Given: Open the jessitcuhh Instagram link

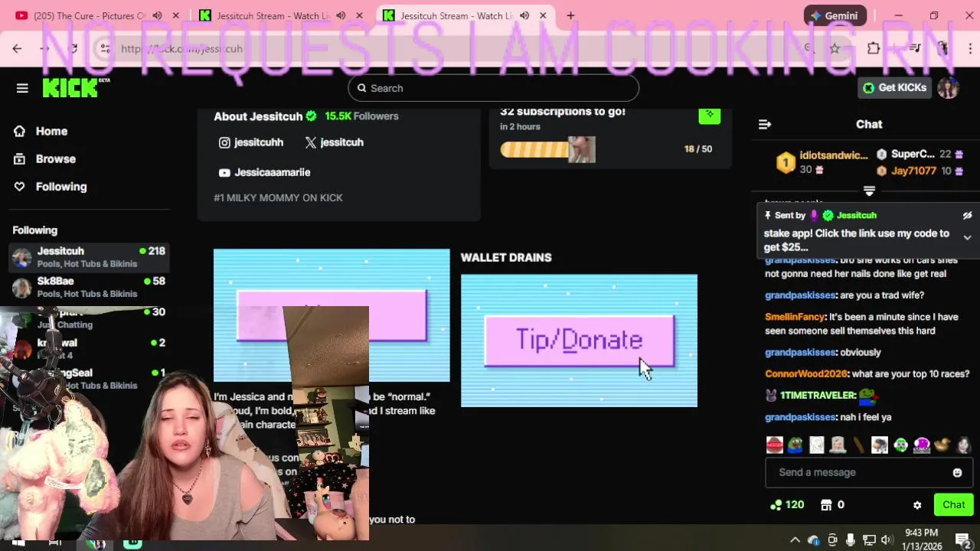Looking at the screenshot, I should (x=251, y=142).
